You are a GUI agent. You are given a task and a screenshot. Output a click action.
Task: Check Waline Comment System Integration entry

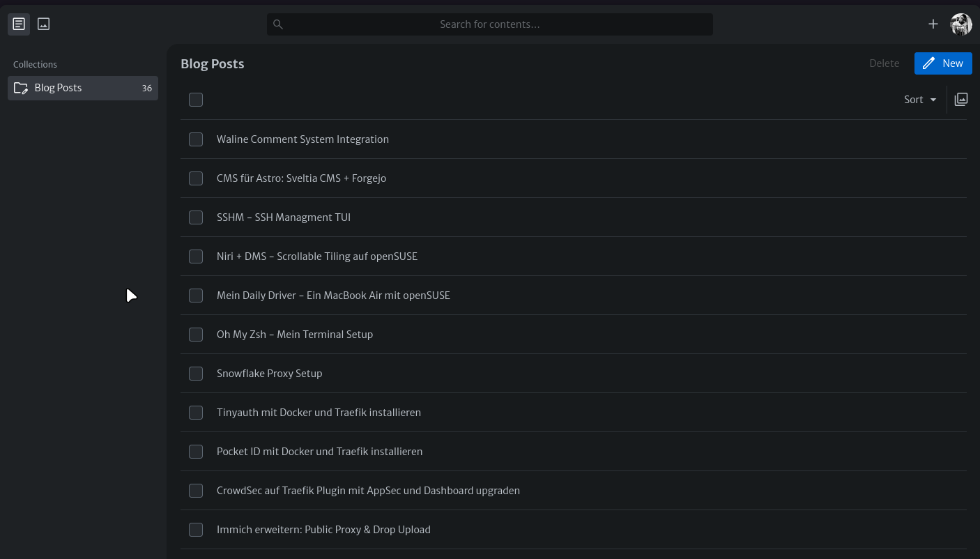(x=196, y=139)
